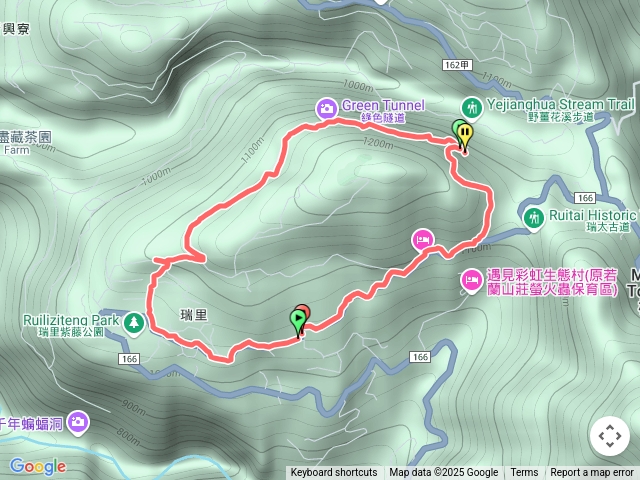Click the Green Tunnel place label
The width and height of the screenshot is (640, 480).
pos(383,105)
